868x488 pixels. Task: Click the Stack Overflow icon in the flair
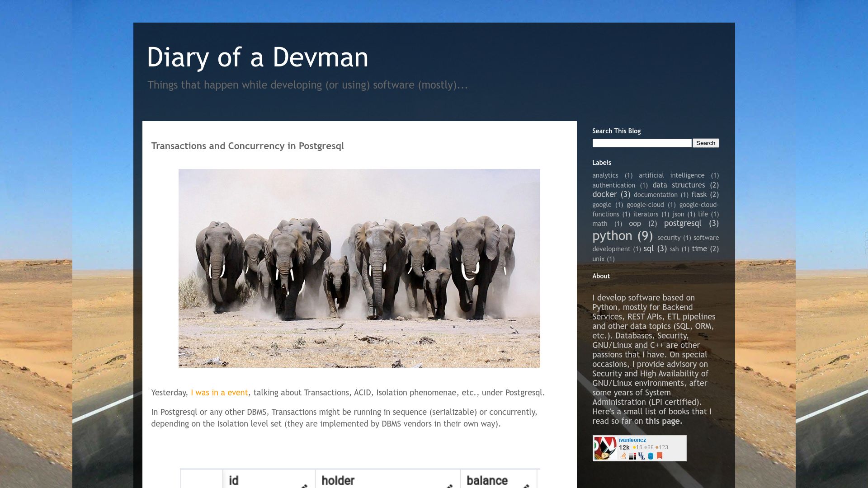[x=623, y=456]
